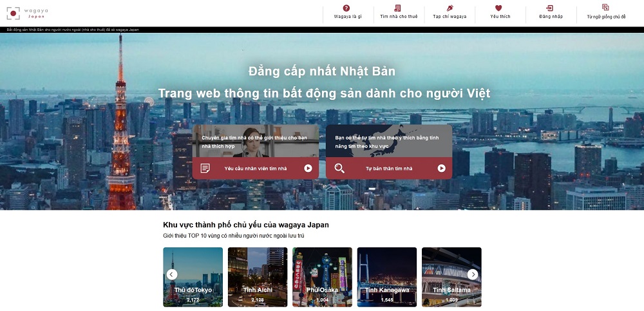Click the Trang web thông tin bất động sản headline
This screenshot has width=644, height=311.
coord(324,93)
